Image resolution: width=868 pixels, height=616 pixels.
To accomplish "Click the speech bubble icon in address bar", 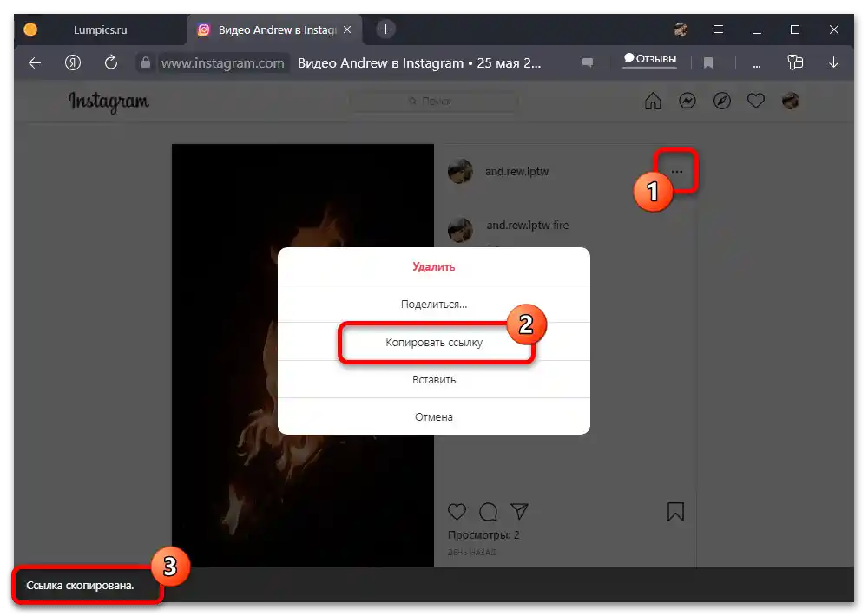I will pos(588,62).
